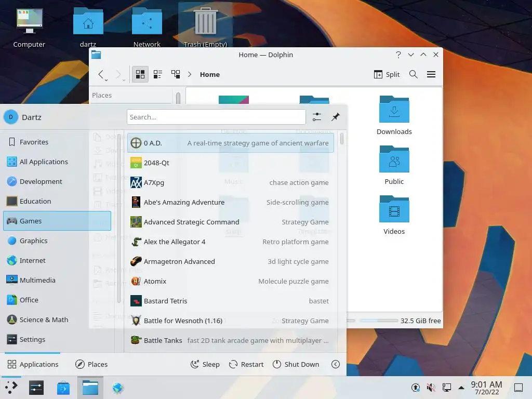
Task: Launch Advanced Strategic Command
Action: [x=230, y=222]
